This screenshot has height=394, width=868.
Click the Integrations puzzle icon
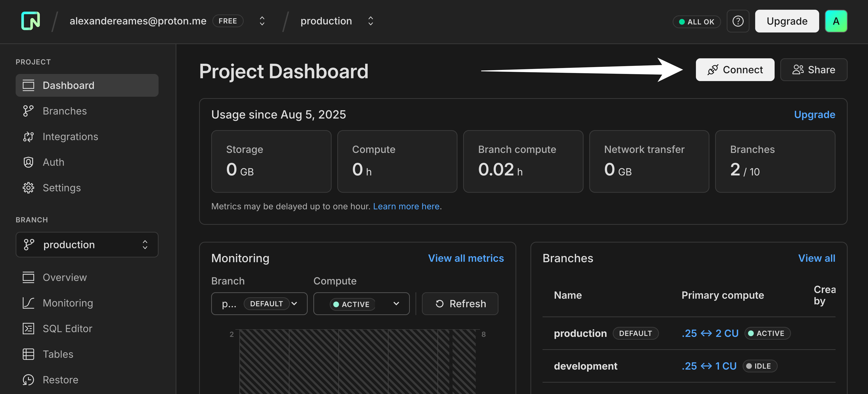tap(28, 137)
